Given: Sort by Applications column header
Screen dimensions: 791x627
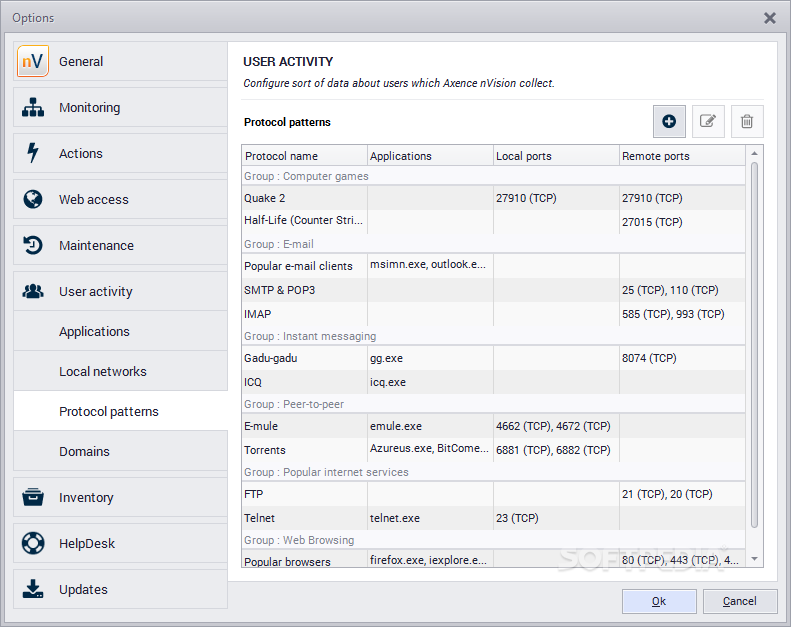Looking at the screenshot, I should click(x=430, y=156).
